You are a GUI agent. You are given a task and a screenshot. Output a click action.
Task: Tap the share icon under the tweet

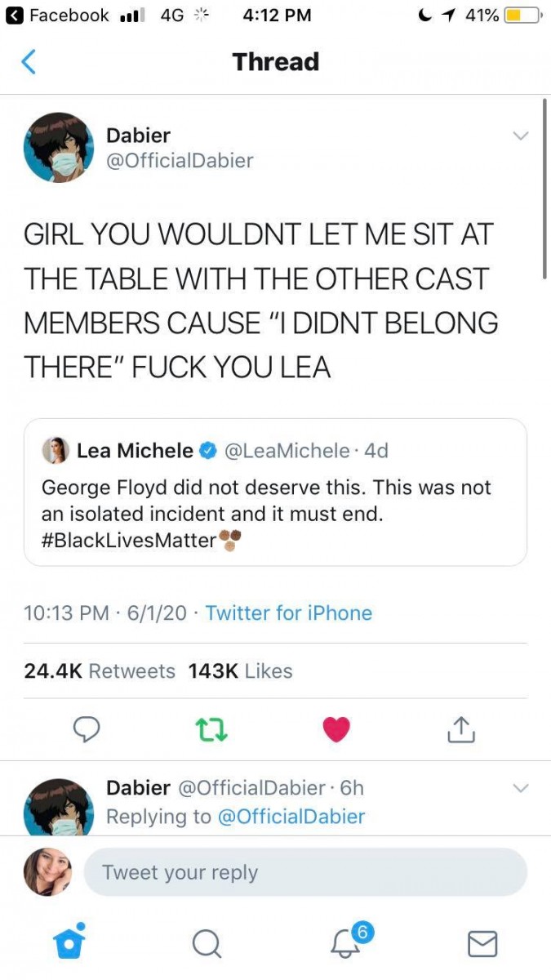pyautogui.click(x=461, y=729)
